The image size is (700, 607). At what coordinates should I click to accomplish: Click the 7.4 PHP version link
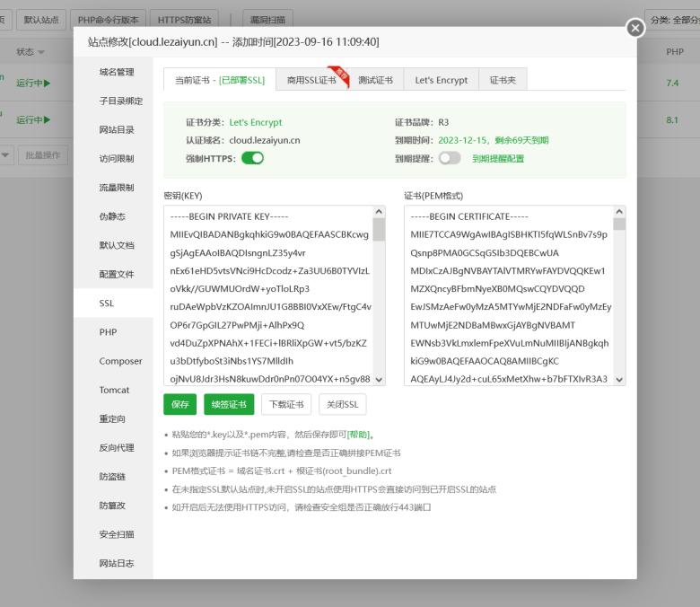[672, 84]
